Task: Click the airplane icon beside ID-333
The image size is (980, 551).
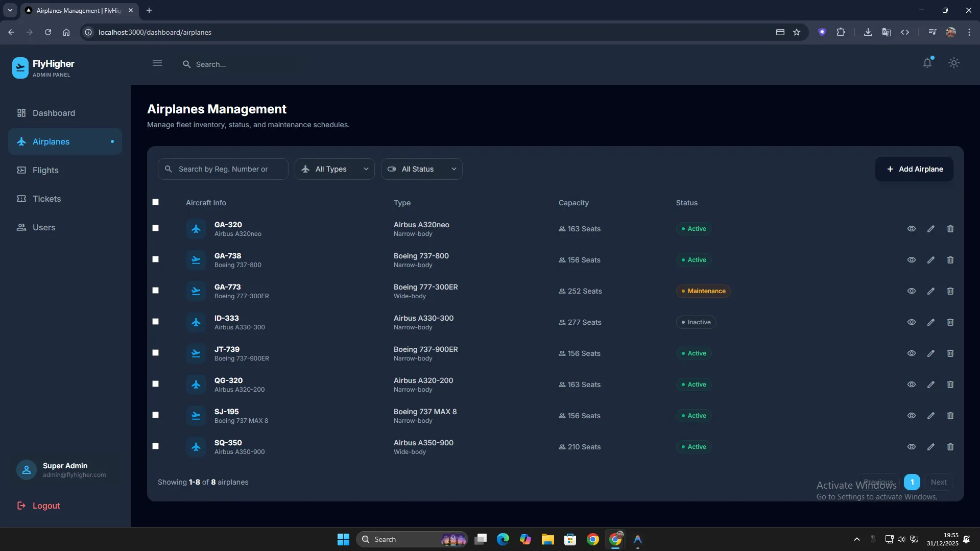Action: tap(196, 322)
